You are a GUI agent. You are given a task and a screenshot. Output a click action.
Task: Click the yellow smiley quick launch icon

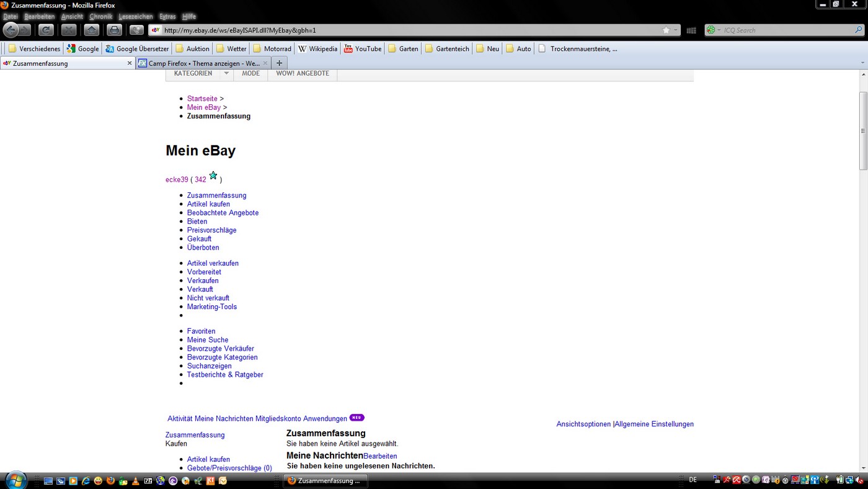pyautogui.click(x=98, y=480)
